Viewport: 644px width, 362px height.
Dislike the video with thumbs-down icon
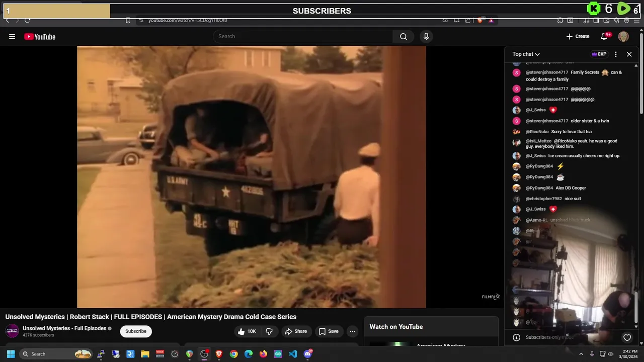click(269, 331)
